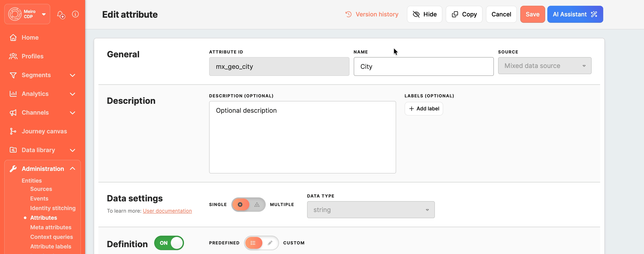Click the Segments funnel icon
The height and width of the screenshot is (254, 644).
(13, 75)
